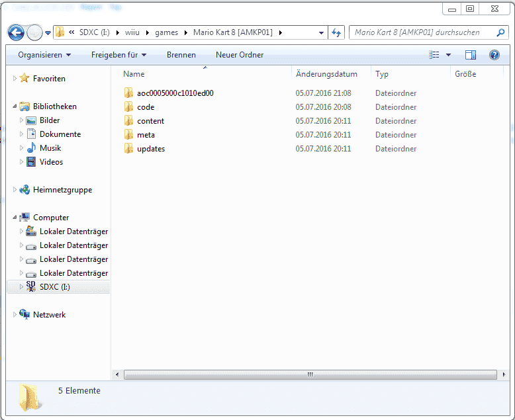Open the dropdown arrow after SDXC (I:) breadcrumb

click(x=118, y=33)
